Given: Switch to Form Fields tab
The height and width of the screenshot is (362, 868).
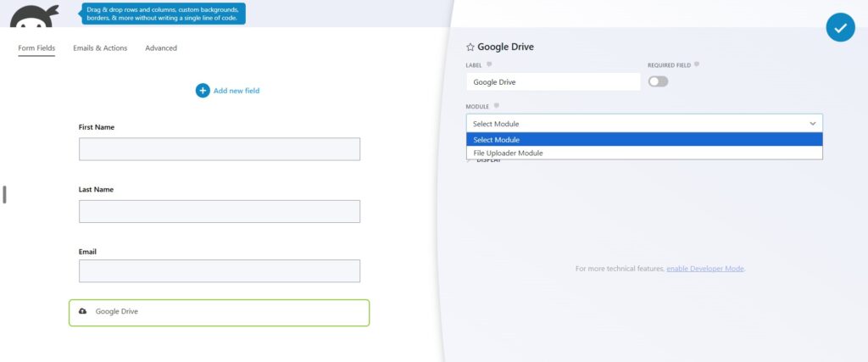Looking at the screenshot, I should 36,48.
